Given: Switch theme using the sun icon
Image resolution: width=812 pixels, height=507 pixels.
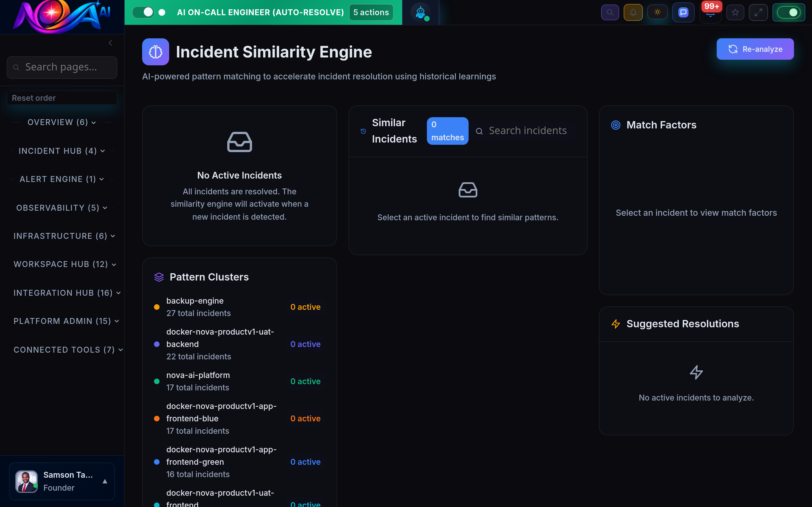Looking at the screenshot, I should pyautogui.click(x=657, y=12).
